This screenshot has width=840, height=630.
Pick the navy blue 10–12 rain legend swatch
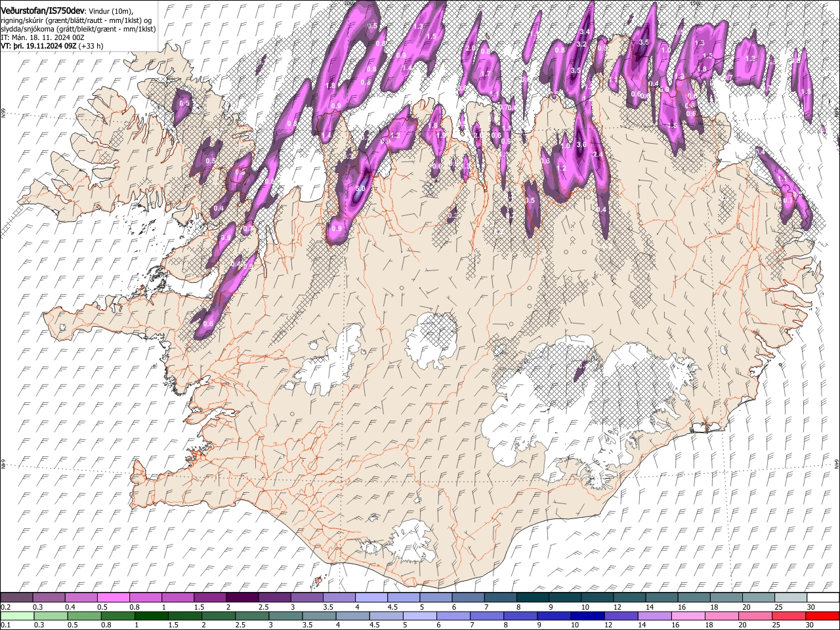(587, 616)
